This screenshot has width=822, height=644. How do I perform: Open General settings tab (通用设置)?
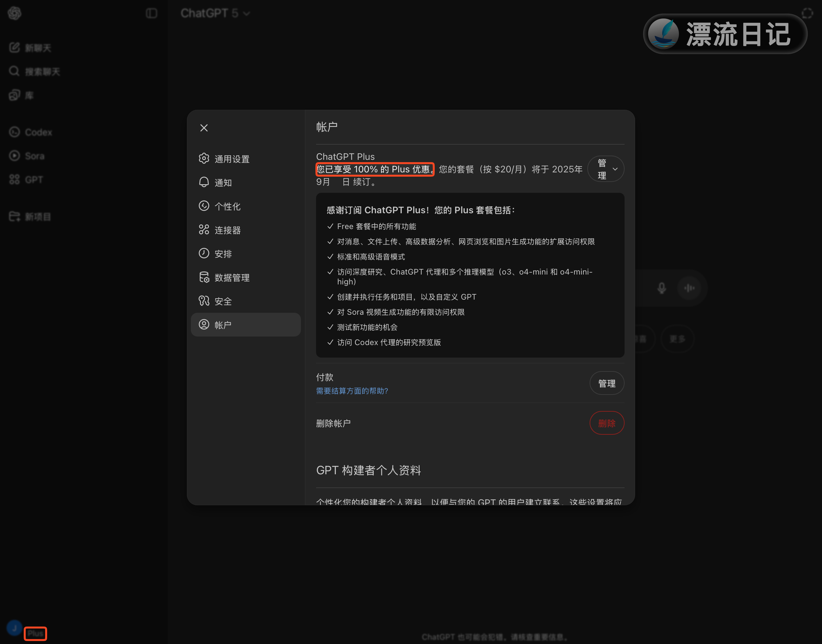click(246, 159)
